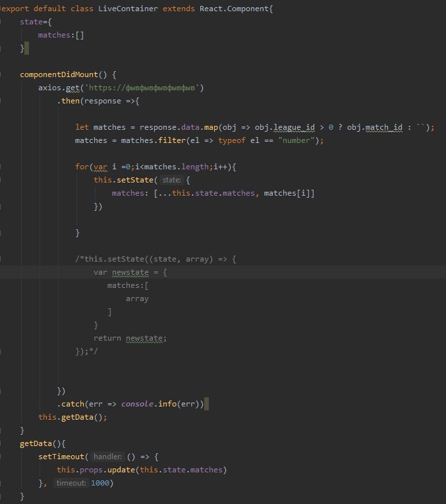Viewport: 446px width, 504px height.
Task: Click the 'response' parameter in then callback
Action: [x=103, y=101]
